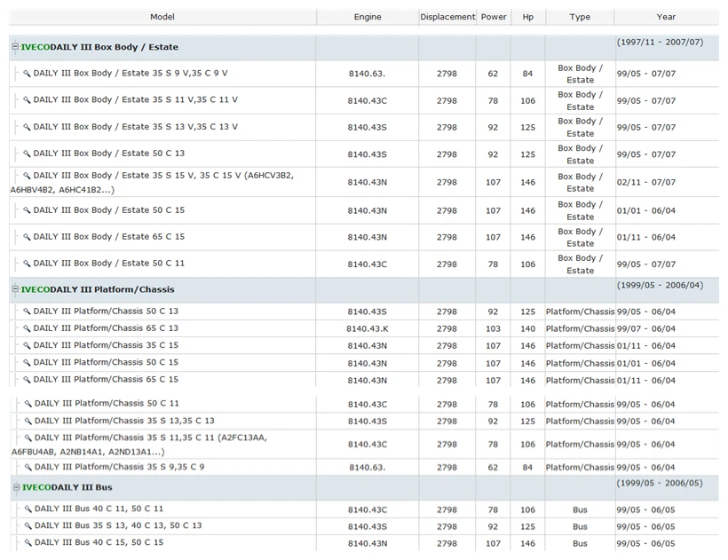The height and width of the screenshot is (560, 728).
Task: Open DAILY III Box Body / Estate 35 S 11 V,35 C 11 V
Action: pos(136,99)
